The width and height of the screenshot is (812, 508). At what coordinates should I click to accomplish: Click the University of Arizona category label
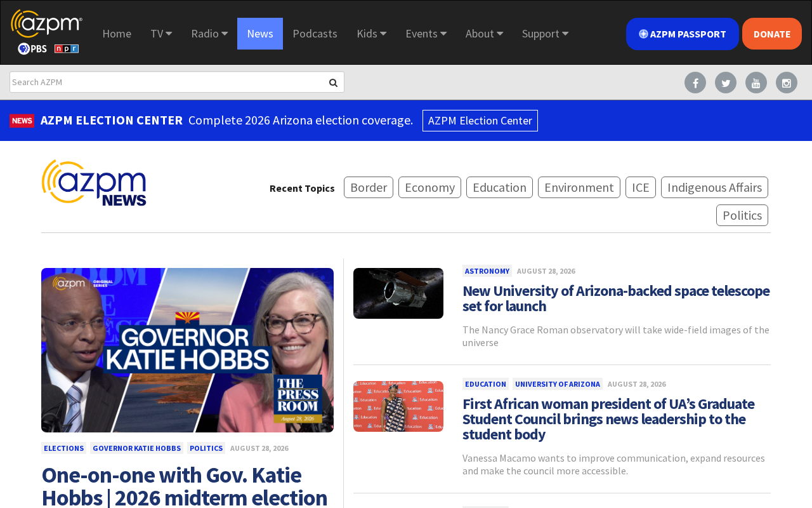558,384
